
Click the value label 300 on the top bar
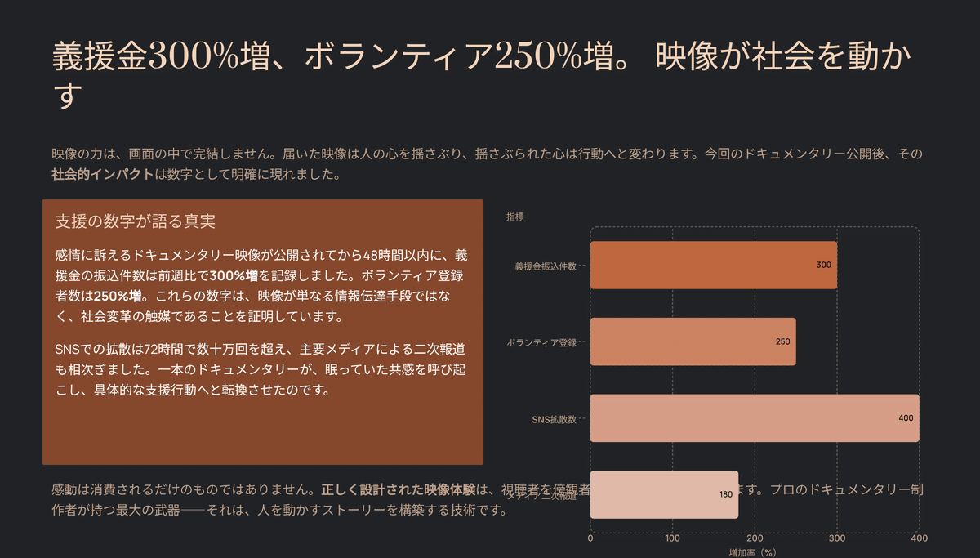[822, 265]
